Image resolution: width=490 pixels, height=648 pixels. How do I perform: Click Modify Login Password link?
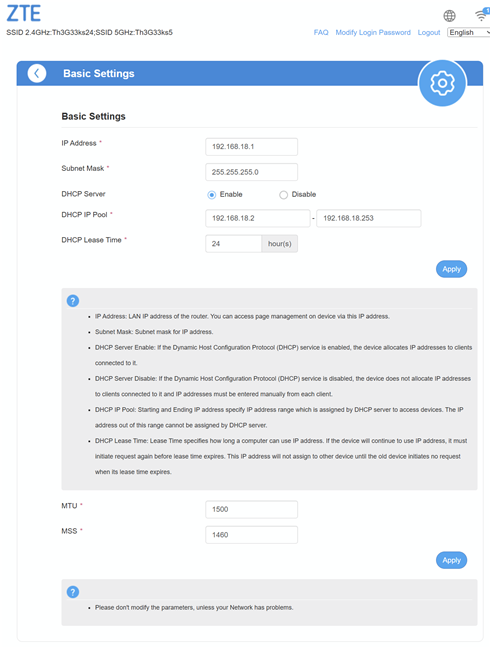[x=373, y=32]
